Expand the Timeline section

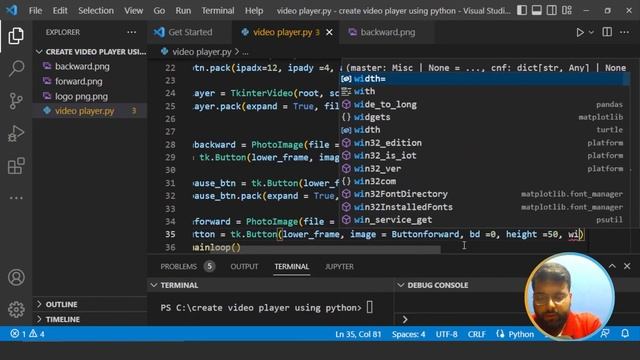[90, 319]
